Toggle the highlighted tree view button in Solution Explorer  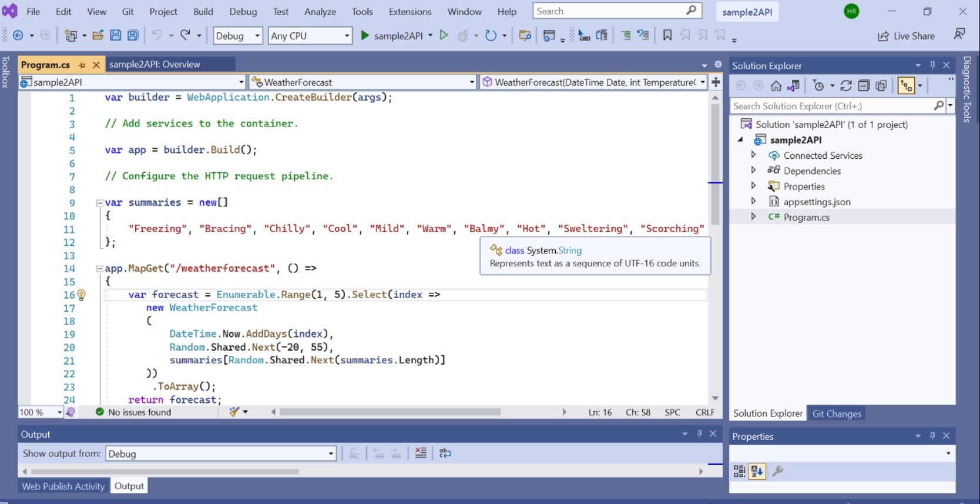907,86
